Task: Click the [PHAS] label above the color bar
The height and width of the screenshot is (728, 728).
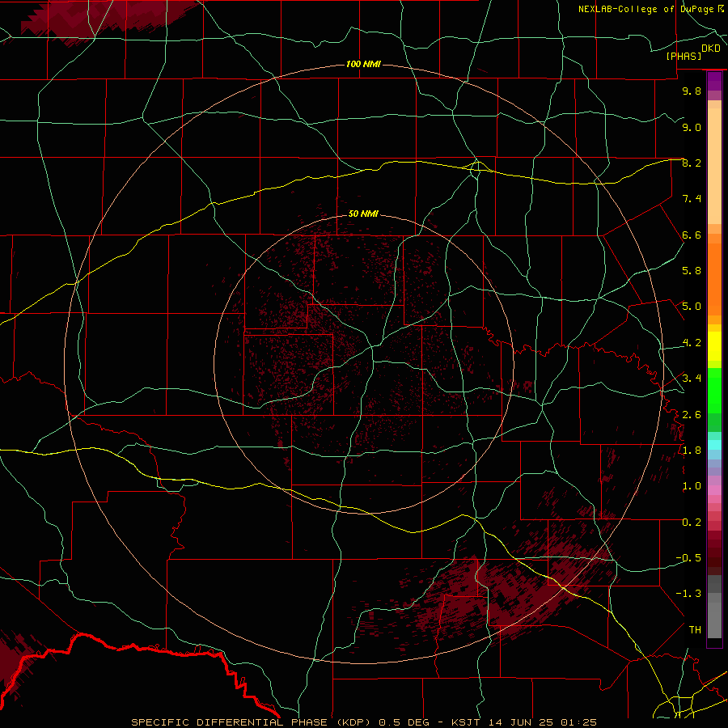Action: (x=684, y=56)
